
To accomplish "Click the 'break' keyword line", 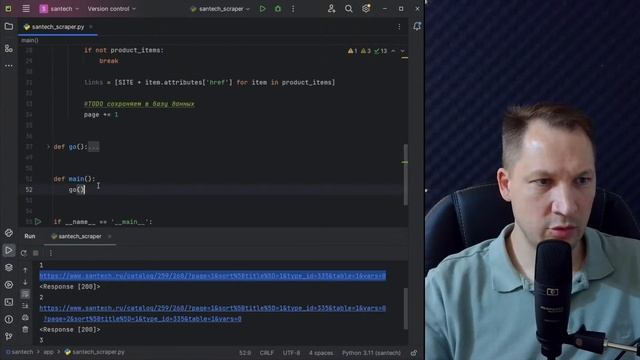I will coord(109,61).
